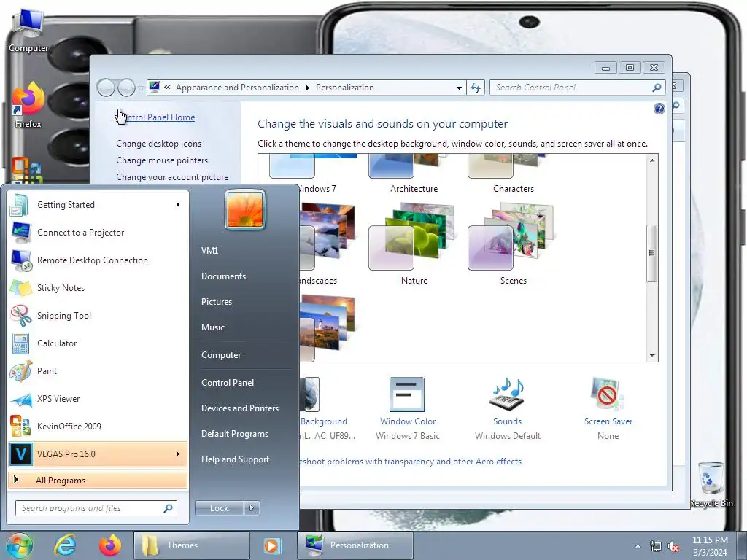747x560 pixels.
Task: Click the theme list scroll up arrow
Action: point(651,160)
